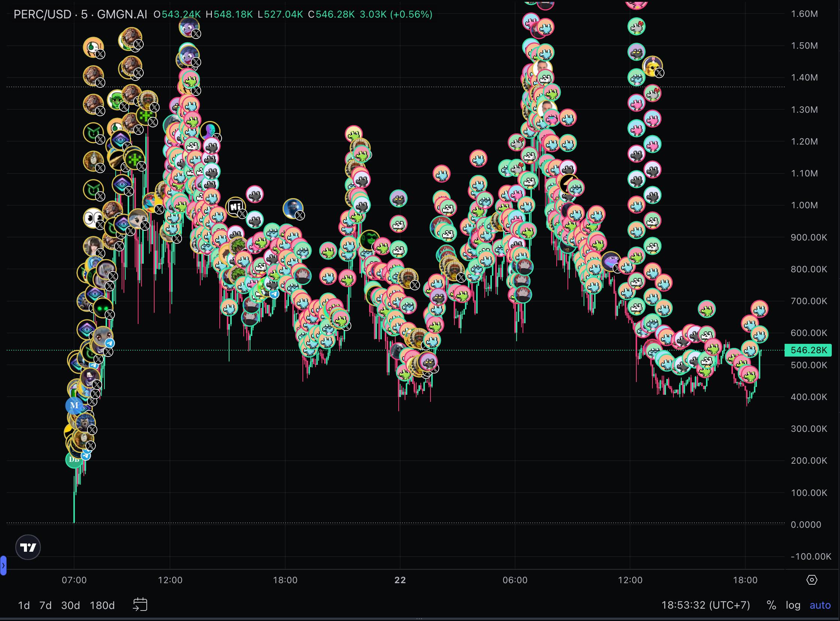Switch to the 7d date range
The height and width of the screenshot is (621, 840).
(x=45, y=605)
